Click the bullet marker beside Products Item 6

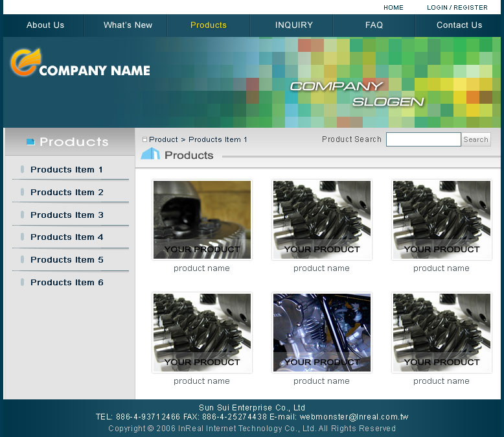point(23,283)
